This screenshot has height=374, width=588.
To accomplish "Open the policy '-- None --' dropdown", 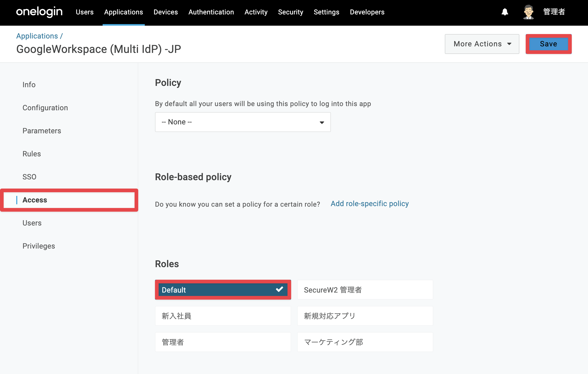I will 243,122.
